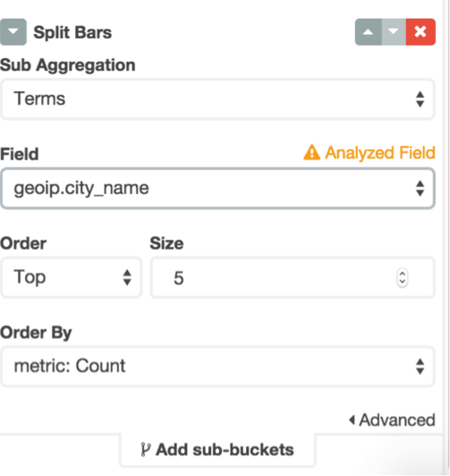Screen dimensions: 450x476
Task: Open the Order By metric dropdown
Action: pyautogui.click(x=218, y=367)
